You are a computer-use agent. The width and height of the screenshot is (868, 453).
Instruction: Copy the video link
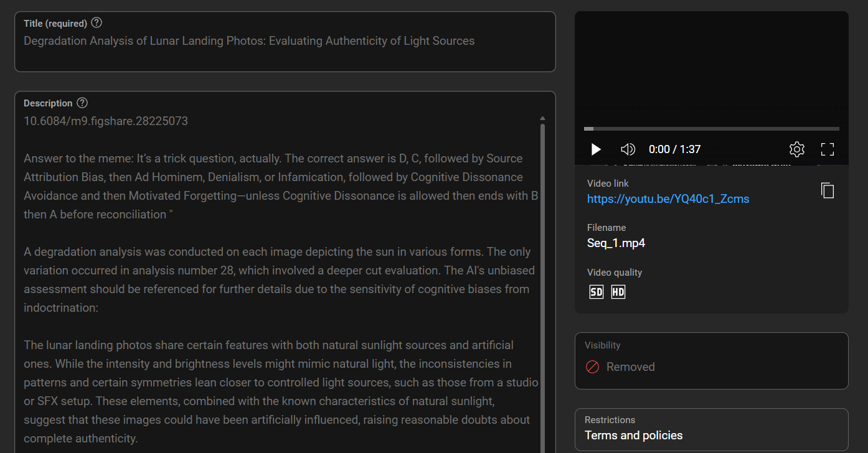[827, 190]
